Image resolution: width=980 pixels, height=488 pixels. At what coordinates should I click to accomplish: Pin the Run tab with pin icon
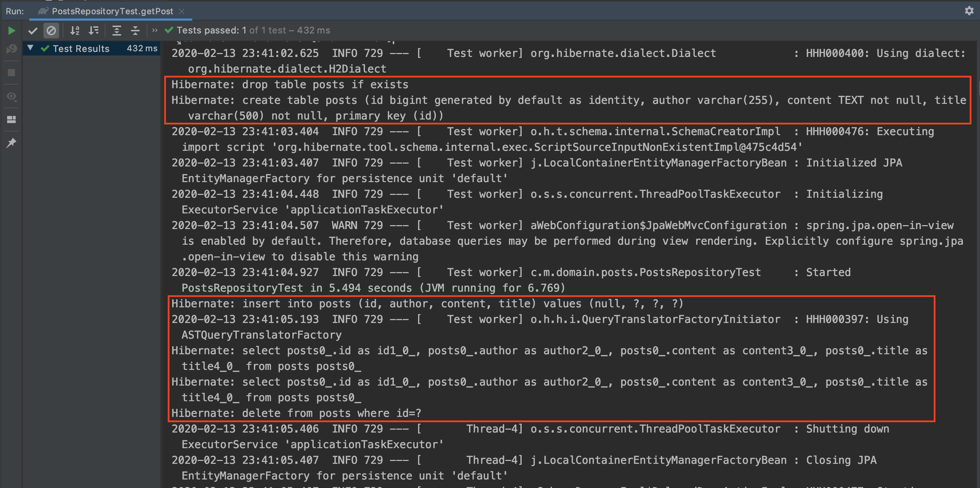(x=11, y=143)
